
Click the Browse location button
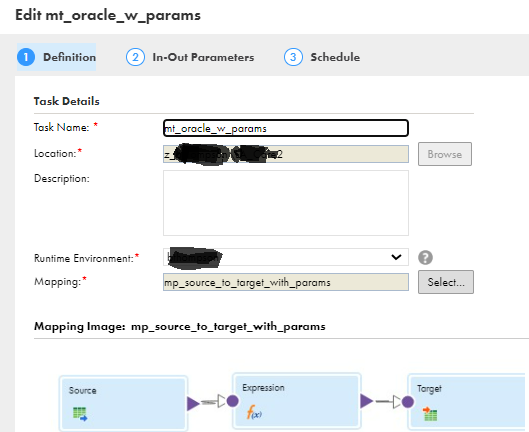445,154
